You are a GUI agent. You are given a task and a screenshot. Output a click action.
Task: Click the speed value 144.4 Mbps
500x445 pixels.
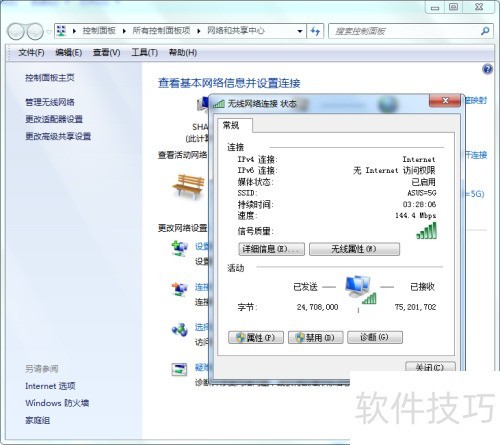(x=416, y=215)
